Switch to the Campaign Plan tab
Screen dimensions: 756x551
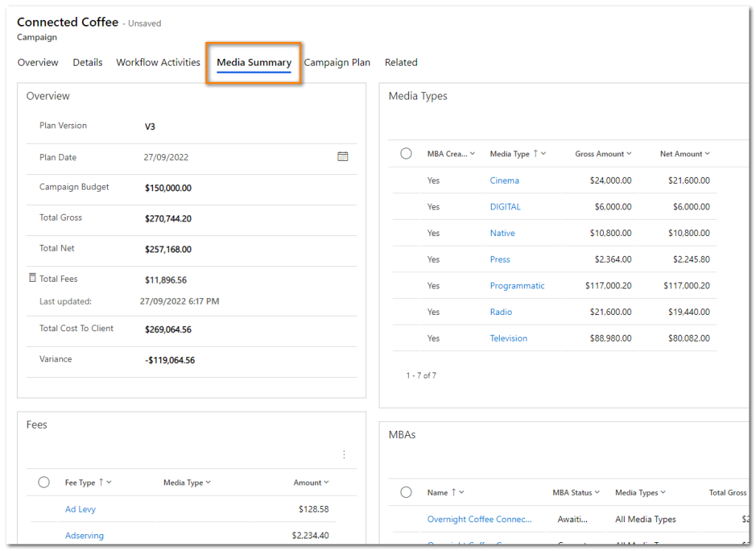pos(337,63)
